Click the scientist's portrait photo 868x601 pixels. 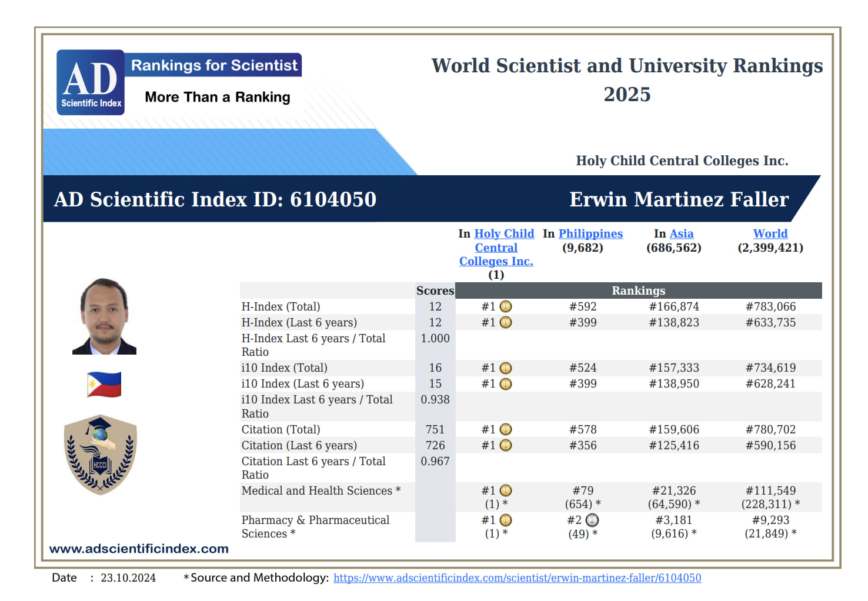[x=105, y=316]
